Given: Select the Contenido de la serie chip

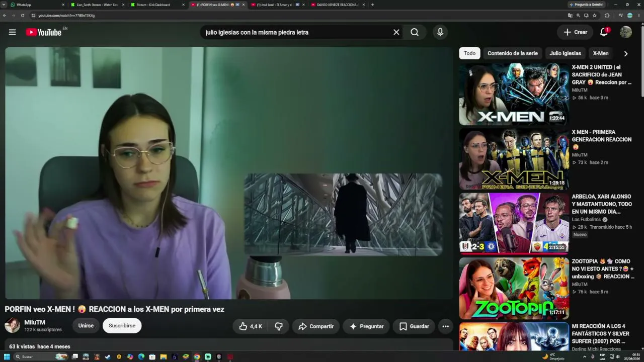Looking at the screenshot, I should pyautogui.click(x=513, y=53).
